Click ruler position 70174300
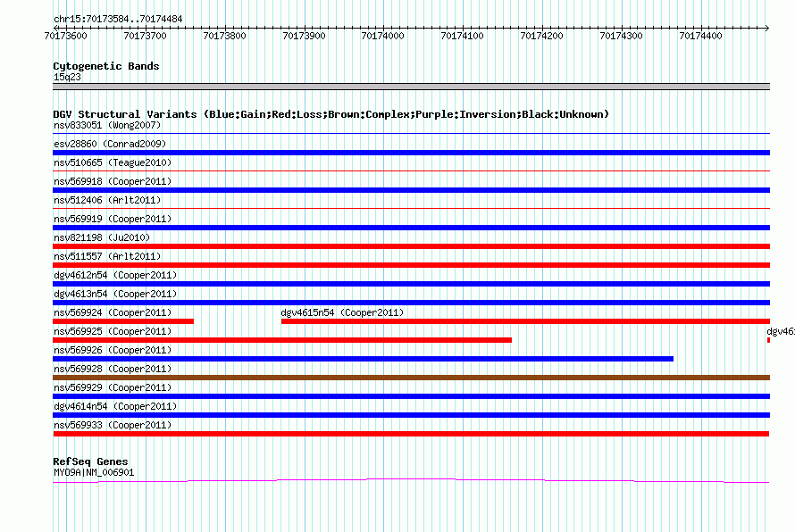 pos(621,36)
